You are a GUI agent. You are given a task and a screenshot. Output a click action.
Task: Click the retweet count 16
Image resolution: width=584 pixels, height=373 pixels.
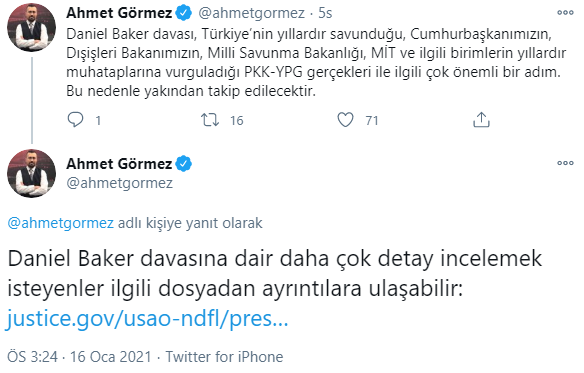pos(237,120)
